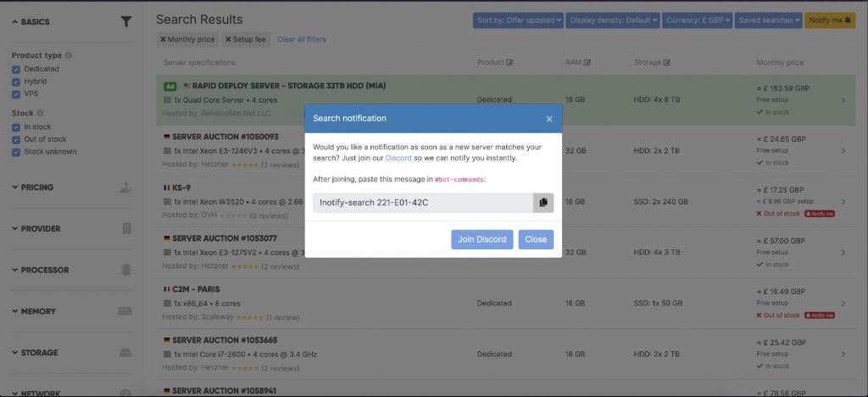Viewport: 868px width, 397px height.
Task: Toggle the VPS product type checkbox
Action: (x=16, y=94)
